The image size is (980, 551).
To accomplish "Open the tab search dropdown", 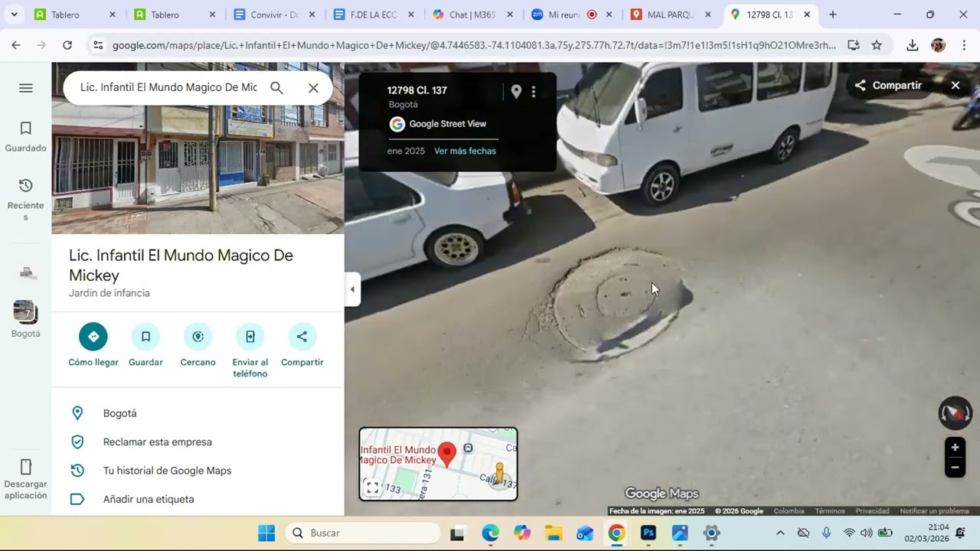I will 14,15.
